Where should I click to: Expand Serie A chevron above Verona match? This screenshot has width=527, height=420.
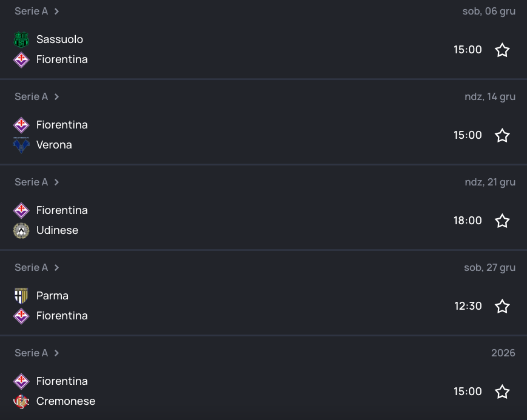coord(56,97)
